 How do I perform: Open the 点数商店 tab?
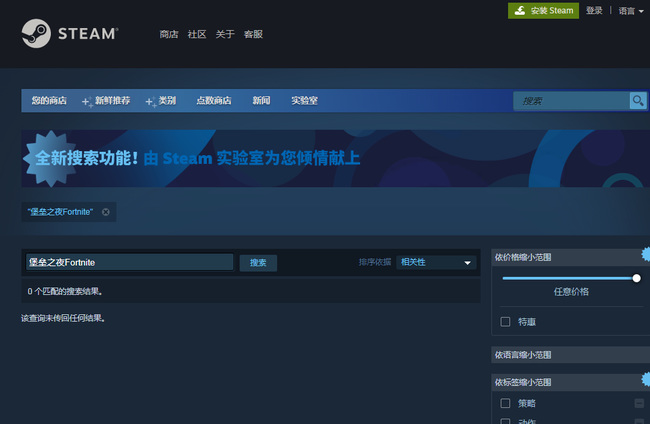pyautogui.click(x=214, y=101)
